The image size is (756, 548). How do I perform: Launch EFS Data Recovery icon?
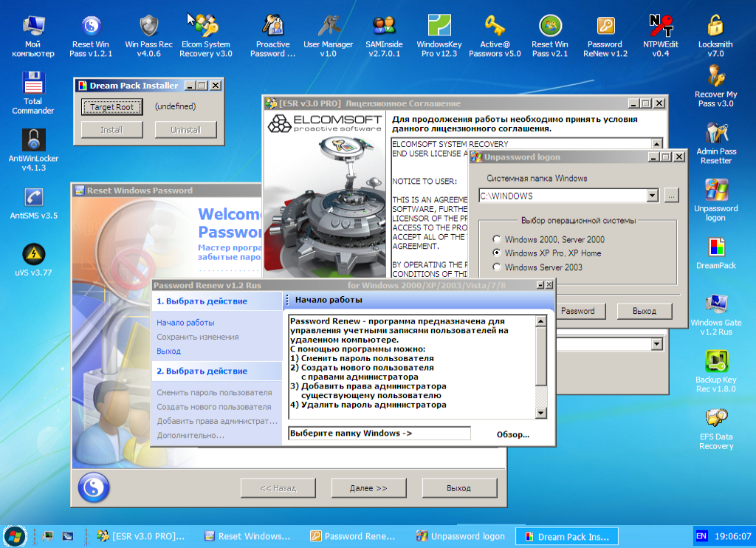point(716,428)
